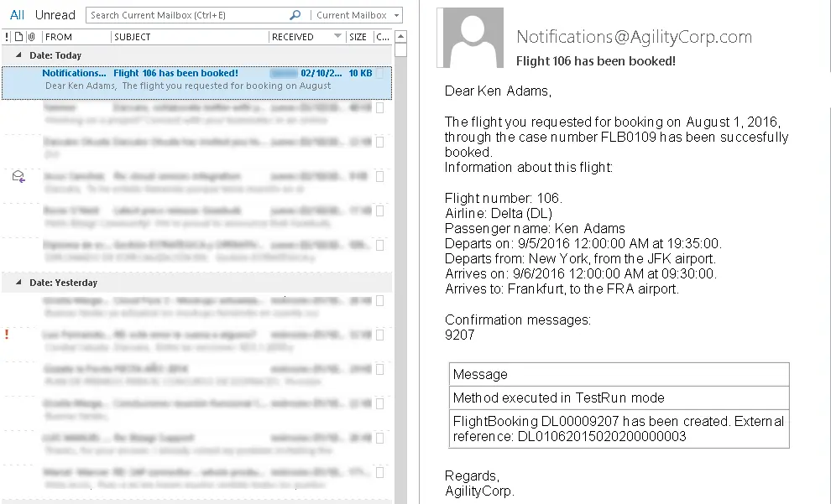Switch to the All messages filter
The image size is (831, 504).
click(x=17, y=15)
